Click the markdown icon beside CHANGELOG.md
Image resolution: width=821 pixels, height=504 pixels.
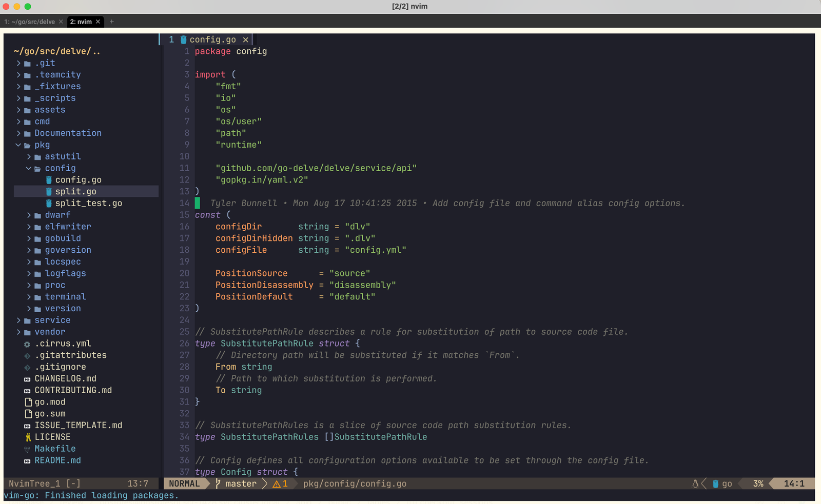point(27,378)
